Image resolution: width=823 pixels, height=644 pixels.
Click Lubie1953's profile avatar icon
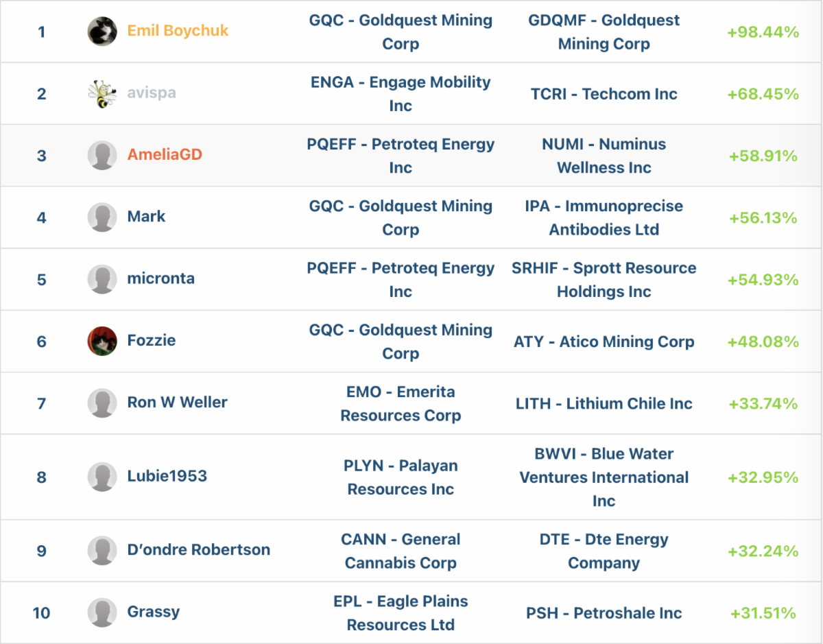[102, 477]
